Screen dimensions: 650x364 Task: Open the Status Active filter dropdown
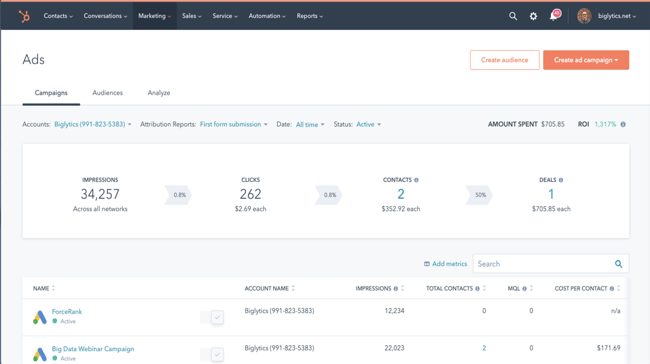coord(369,124)
